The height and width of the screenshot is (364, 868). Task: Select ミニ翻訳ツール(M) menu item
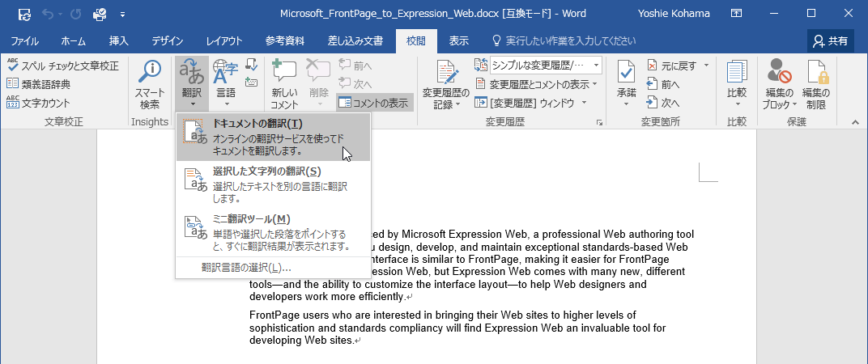pos(273,232)
